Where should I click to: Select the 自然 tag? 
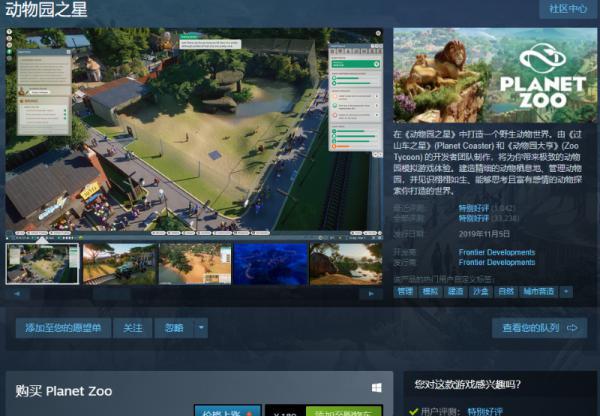(x=506, y=292)
